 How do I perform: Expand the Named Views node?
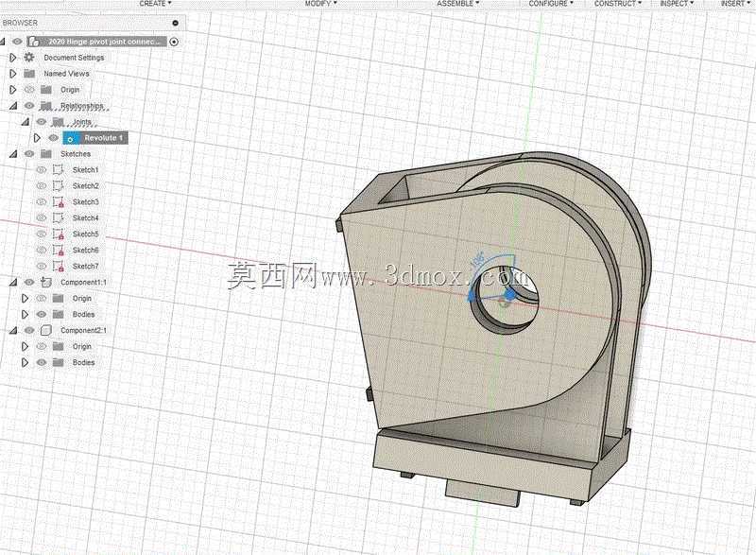[x=13, y=74]
